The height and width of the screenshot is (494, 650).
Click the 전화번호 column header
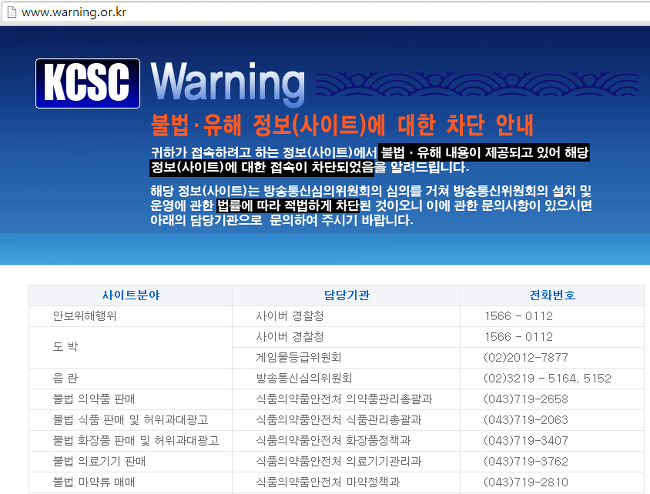(x=552, y=295)
